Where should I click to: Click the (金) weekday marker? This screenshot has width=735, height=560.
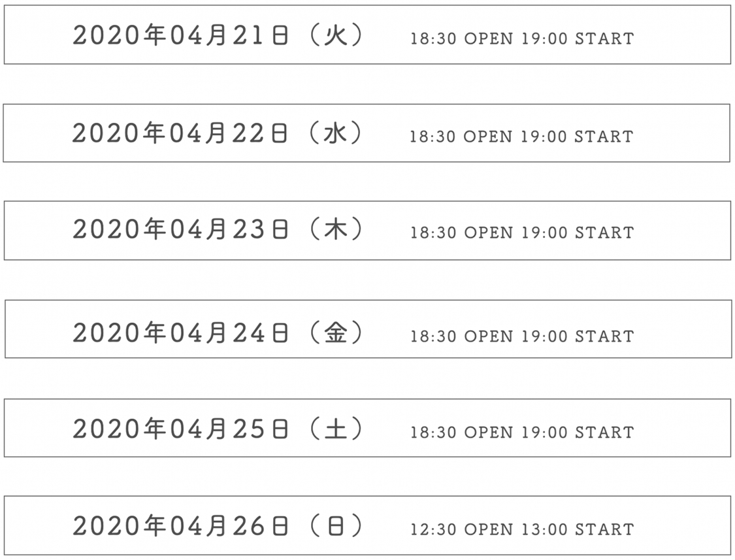(335, 333)
